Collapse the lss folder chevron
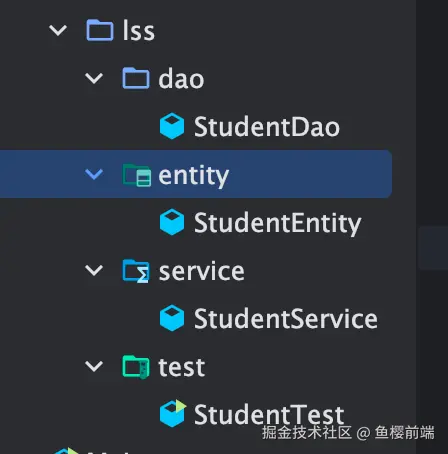 click(x=58, y=30)
